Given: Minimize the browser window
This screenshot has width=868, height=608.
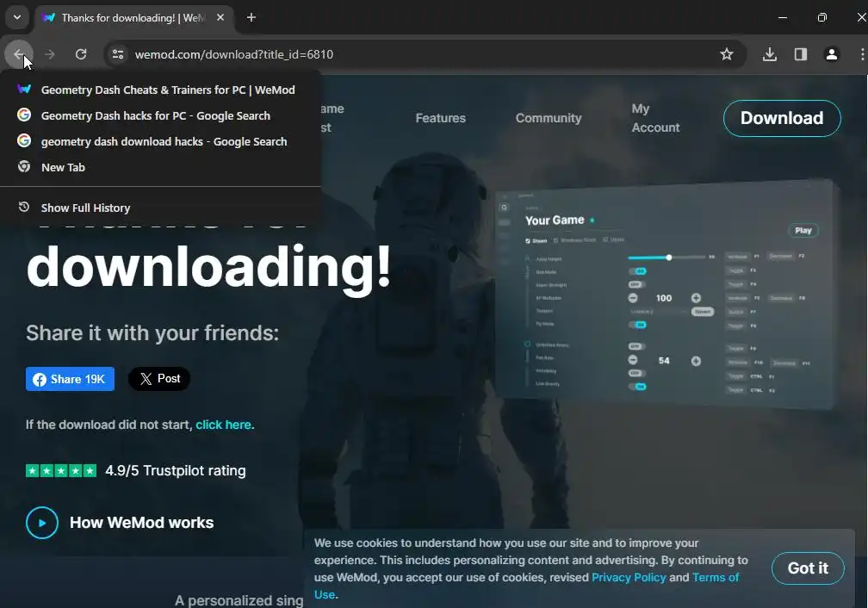Looking at the screenshot, I should pyautogui.click(x=782, y=18).
